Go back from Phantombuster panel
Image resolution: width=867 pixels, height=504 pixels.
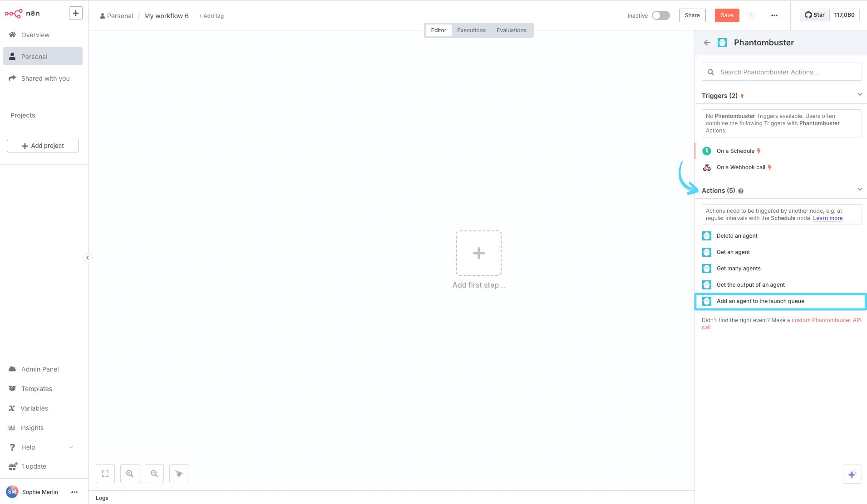[707, 43]
